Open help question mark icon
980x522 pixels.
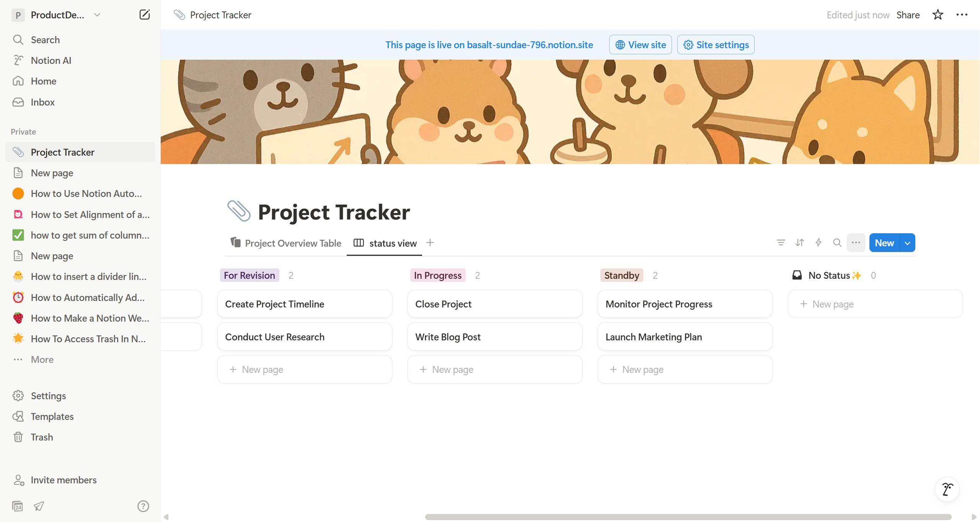pyautogui.click(x=143, y=506)
